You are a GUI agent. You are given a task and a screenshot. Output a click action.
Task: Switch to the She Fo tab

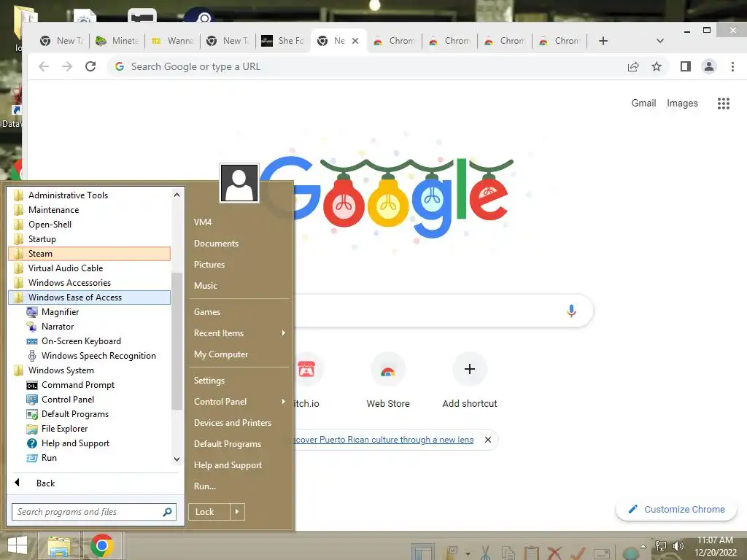click(284, 41)
